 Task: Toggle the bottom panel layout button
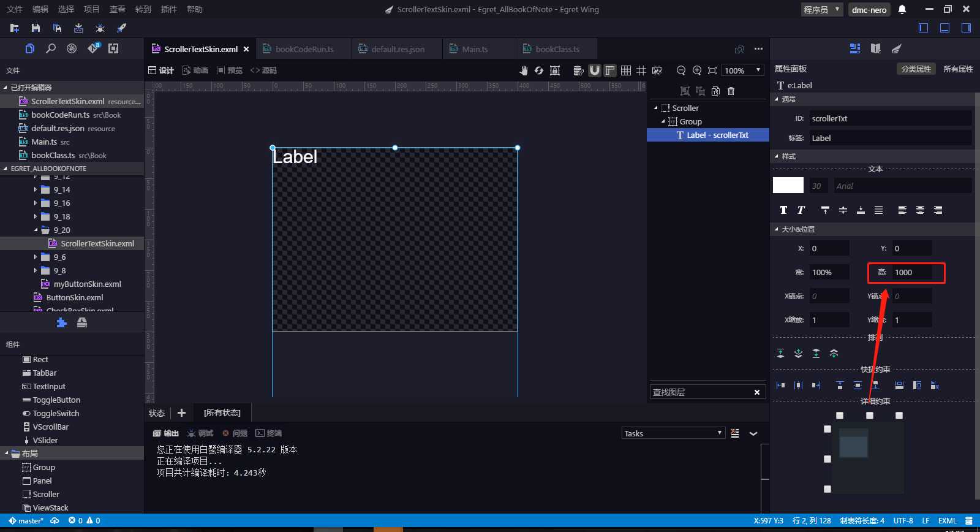(945, 28)
